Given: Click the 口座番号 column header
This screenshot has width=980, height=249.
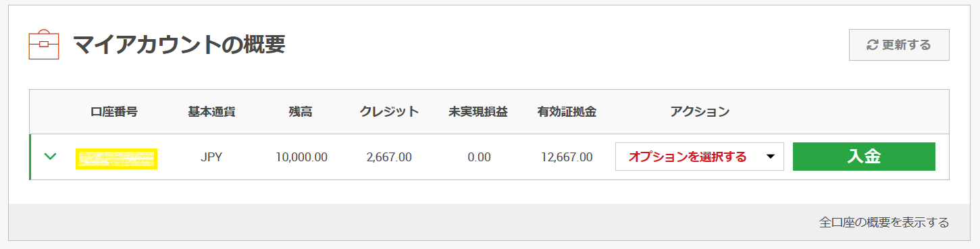Looking at the screenshot, I should tap(114, 111).
